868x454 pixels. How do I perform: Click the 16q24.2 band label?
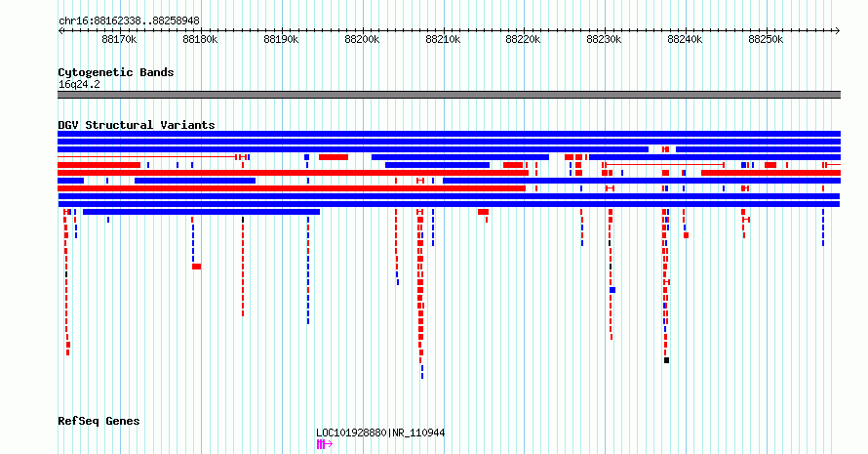pyautogui.click(x=79, y=84)
